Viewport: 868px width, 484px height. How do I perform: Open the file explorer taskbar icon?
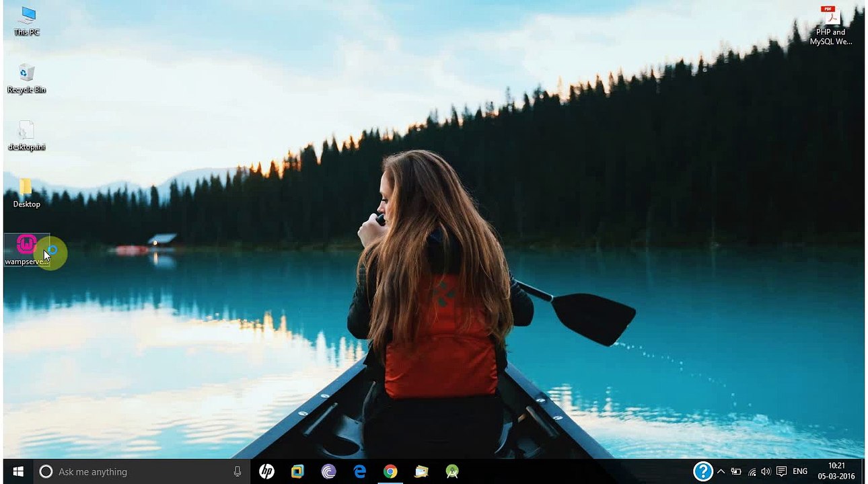pyautogui.click(x=421, y=472)
